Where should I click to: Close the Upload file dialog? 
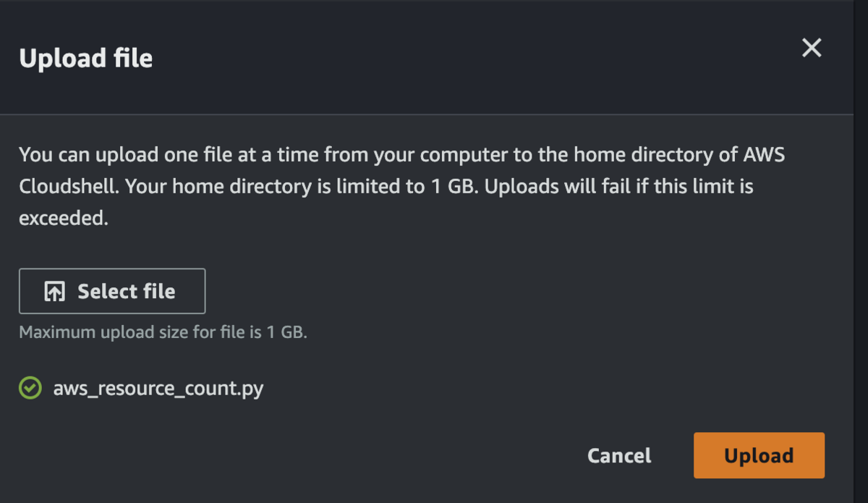[x=812, y=48]
